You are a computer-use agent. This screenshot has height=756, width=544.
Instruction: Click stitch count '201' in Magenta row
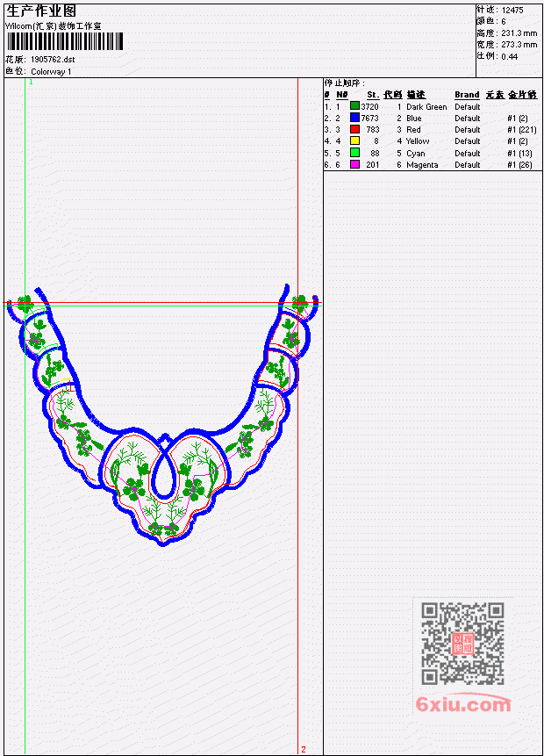point(373,165)
